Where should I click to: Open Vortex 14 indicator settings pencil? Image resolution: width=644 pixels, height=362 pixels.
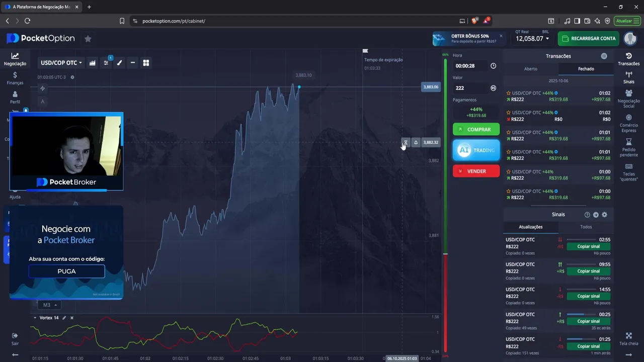pyautogui.click(x=64, y=318)
